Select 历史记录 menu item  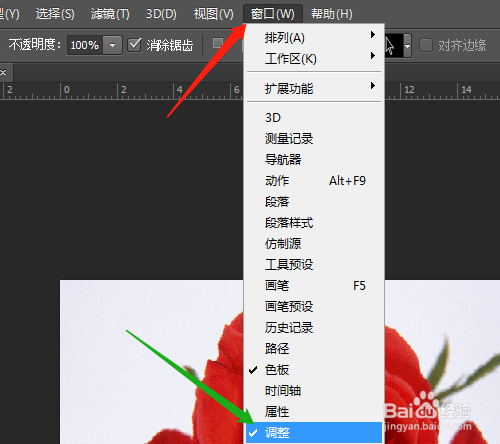pyautogui.click(x=314, y=328)
